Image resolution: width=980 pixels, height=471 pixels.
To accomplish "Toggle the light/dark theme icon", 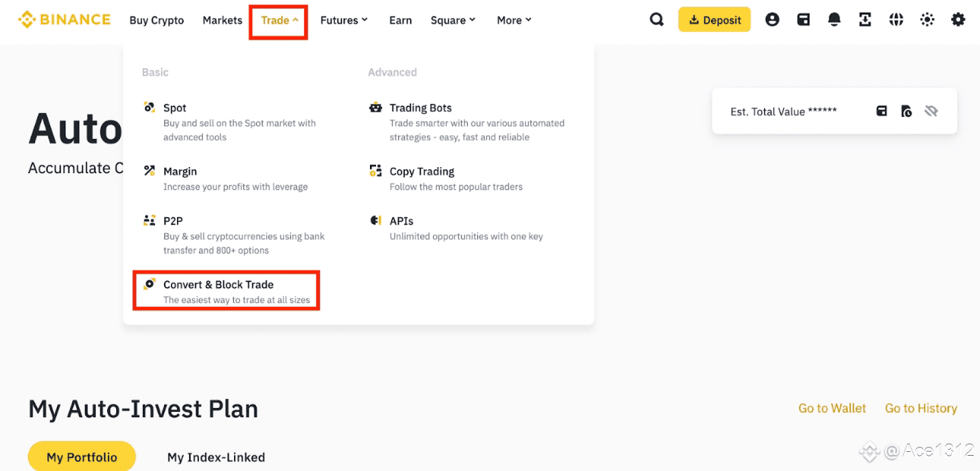I will 928,20.
